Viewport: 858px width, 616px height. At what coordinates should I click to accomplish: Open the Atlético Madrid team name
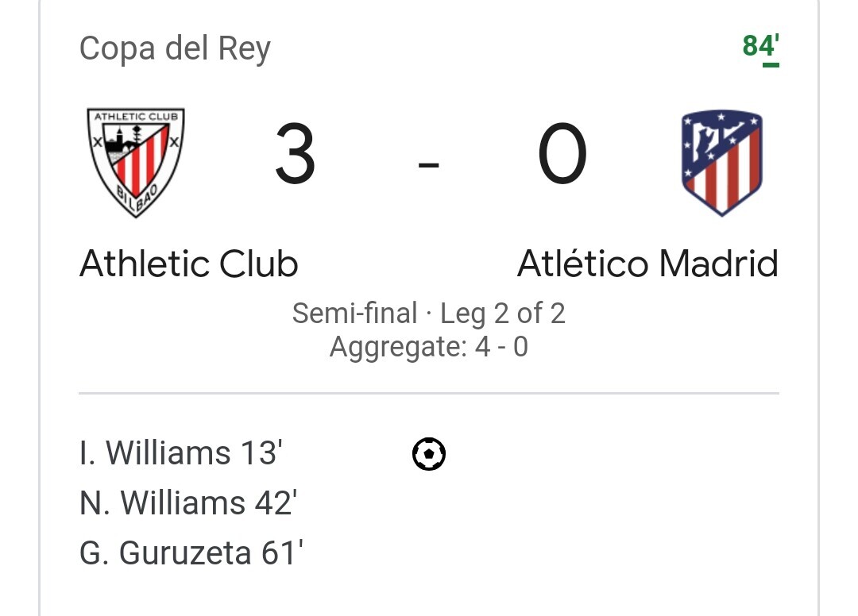pyautogui.click(x=647, y=264)
